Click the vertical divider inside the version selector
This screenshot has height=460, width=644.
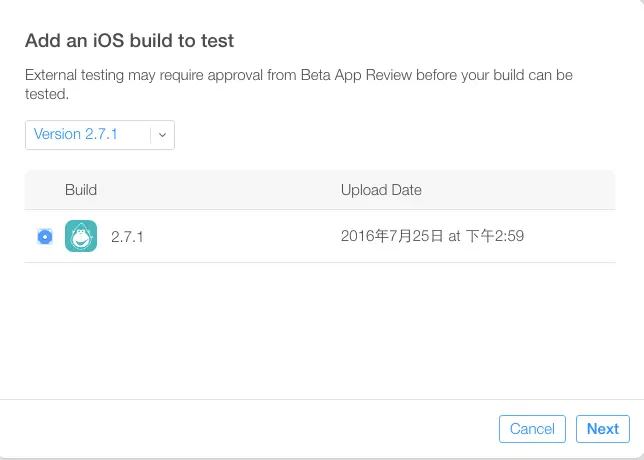151,135
